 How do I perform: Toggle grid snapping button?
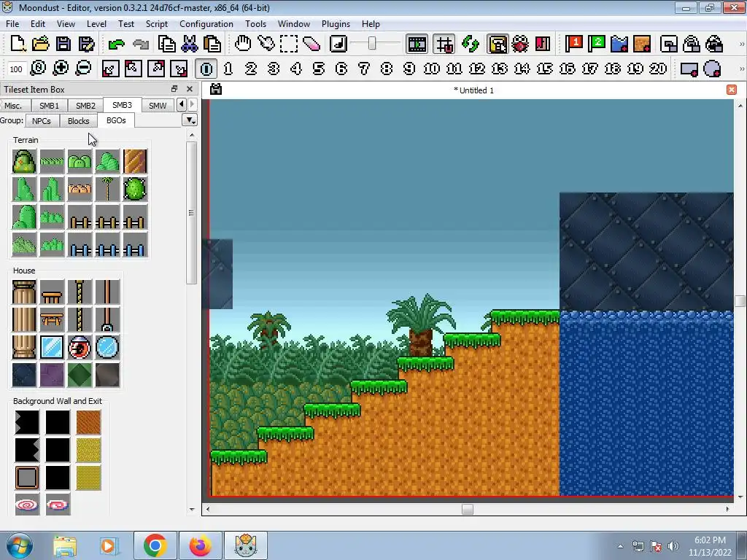444,44
